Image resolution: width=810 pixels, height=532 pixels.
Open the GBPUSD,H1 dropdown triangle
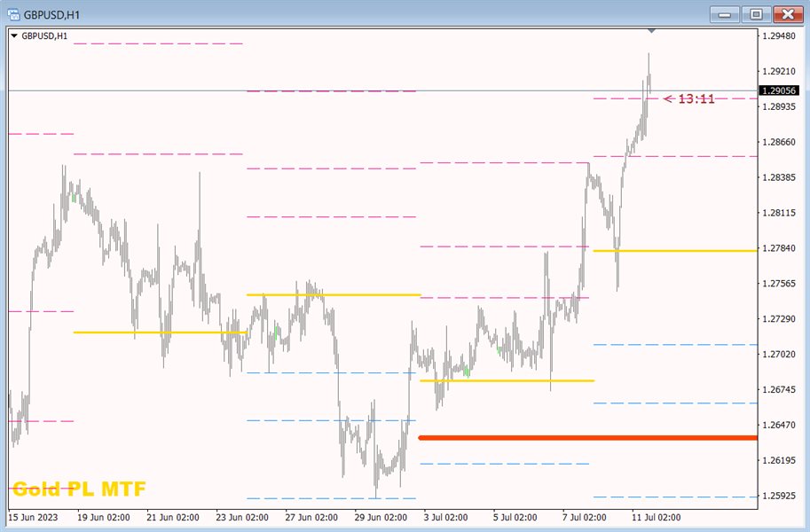14,36
